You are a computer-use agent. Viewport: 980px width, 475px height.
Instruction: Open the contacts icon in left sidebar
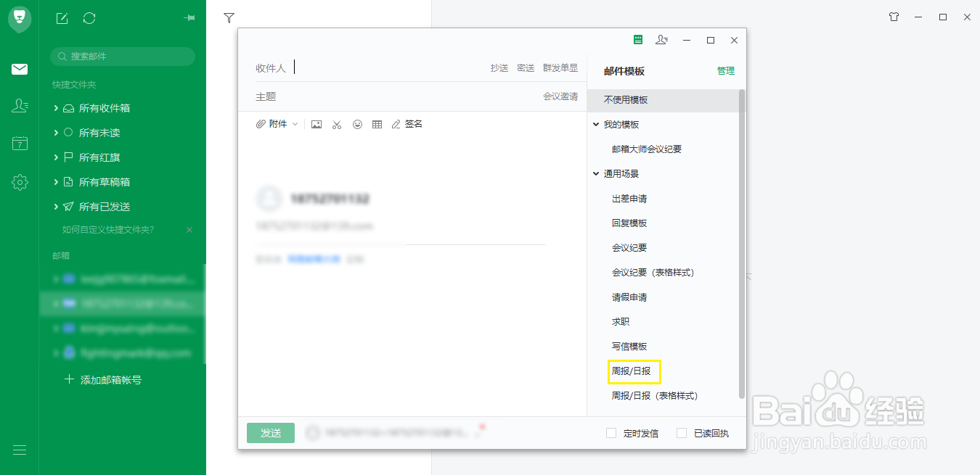19,104
